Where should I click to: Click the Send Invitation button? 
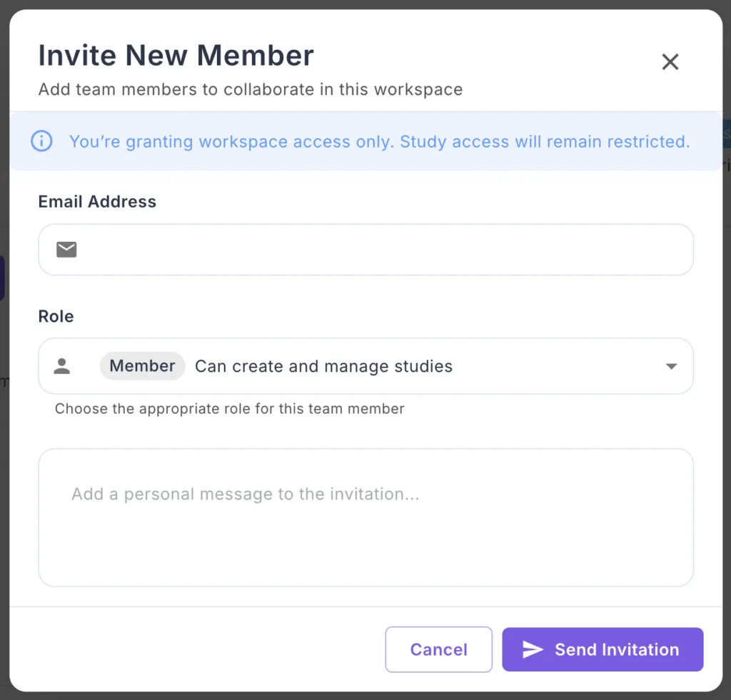point(603,649)
